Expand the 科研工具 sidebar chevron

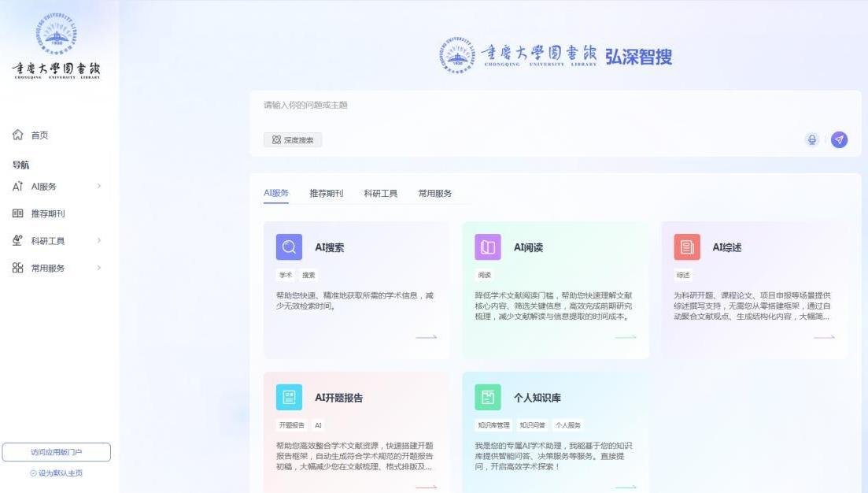point(99,241)
